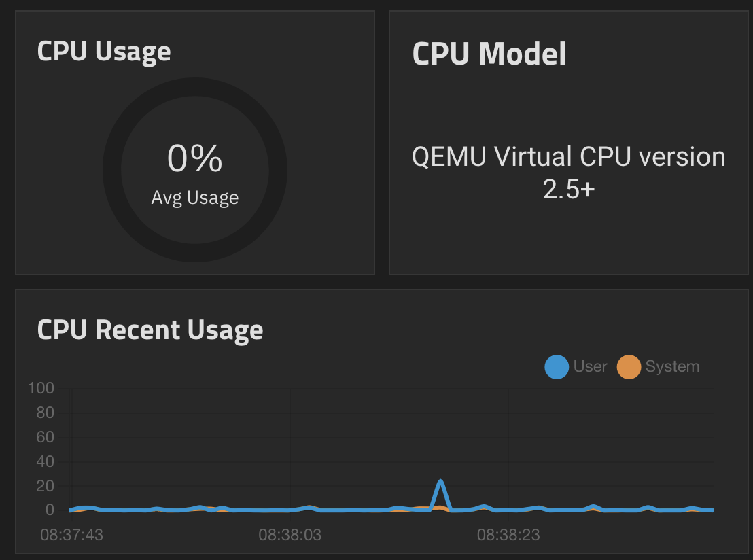Click the CPU Usage card title
This screenshot has width=753, height=560.
[104, 51]
